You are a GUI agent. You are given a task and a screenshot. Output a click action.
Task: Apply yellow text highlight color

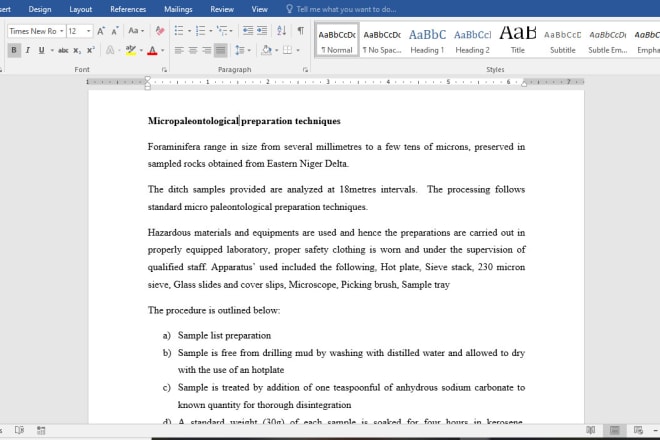coord(130,51)
